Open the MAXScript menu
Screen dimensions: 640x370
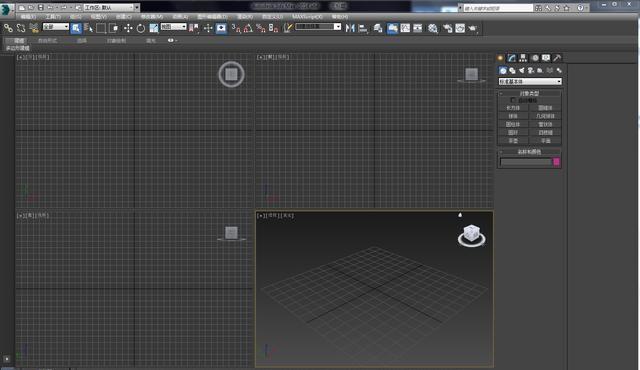coord(307,17)
